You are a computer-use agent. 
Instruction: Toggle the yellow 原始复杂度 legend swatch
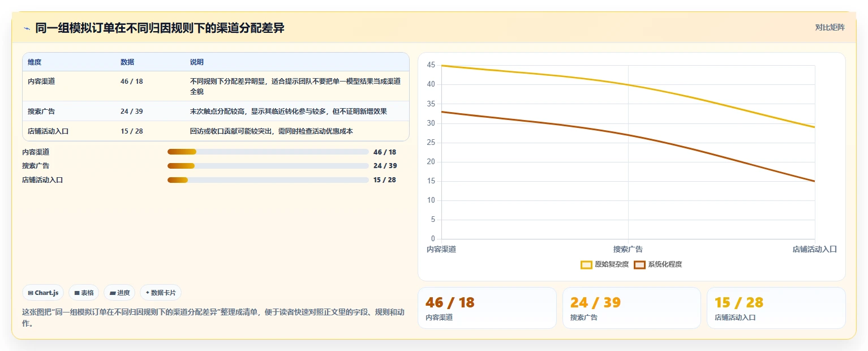pyautogui.click(x=586, y=264)
